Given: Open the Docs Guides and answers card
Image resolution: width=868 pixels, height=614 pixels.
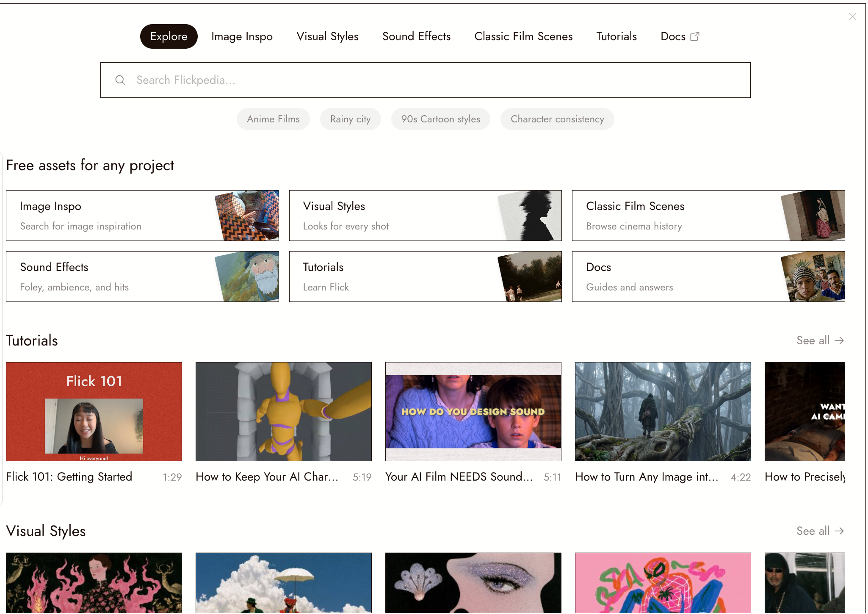Looking at the screenshot, I should [x=708, y=277].
